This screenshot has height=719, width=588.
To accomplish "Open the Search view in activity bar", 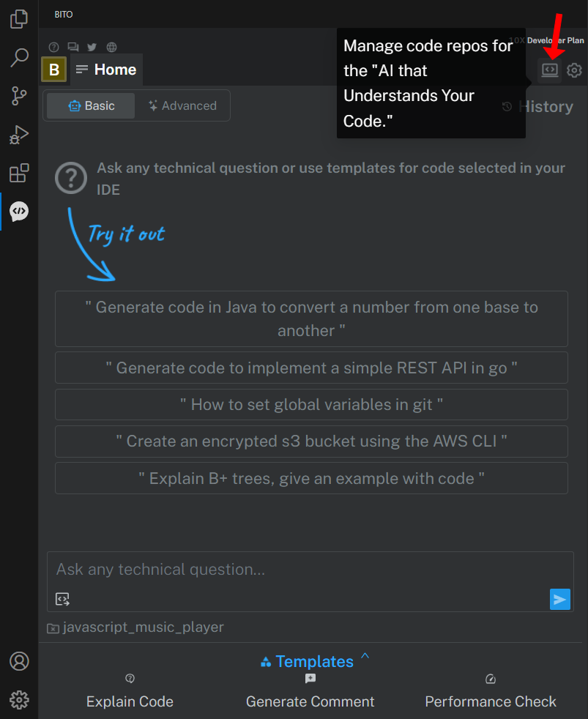I will click(x=19, y=58).
